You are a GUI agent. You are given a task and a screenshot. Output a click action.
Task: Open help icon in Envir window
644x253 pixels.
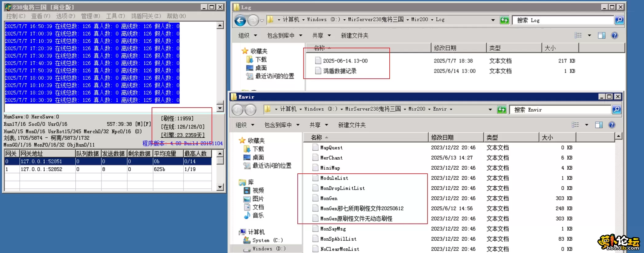612,125
